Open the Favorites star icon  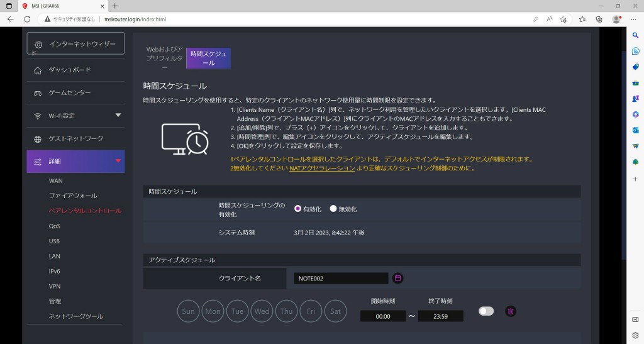(x=582, y=19)
